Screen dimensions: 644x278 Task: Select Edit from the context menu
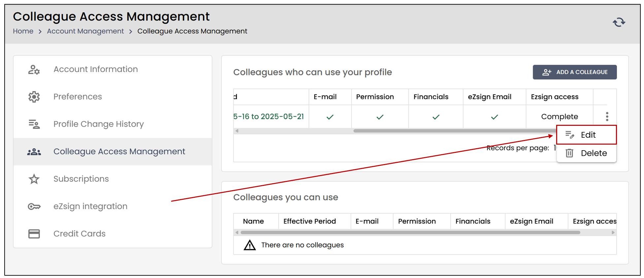tap(587, 135)
